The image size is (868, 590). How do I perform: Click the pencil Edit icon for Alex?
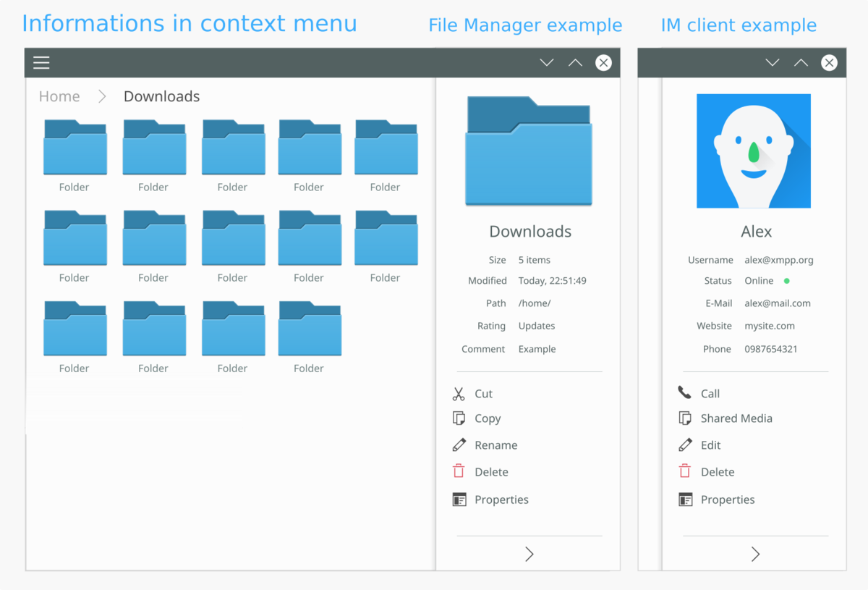[x=685, y=445]
